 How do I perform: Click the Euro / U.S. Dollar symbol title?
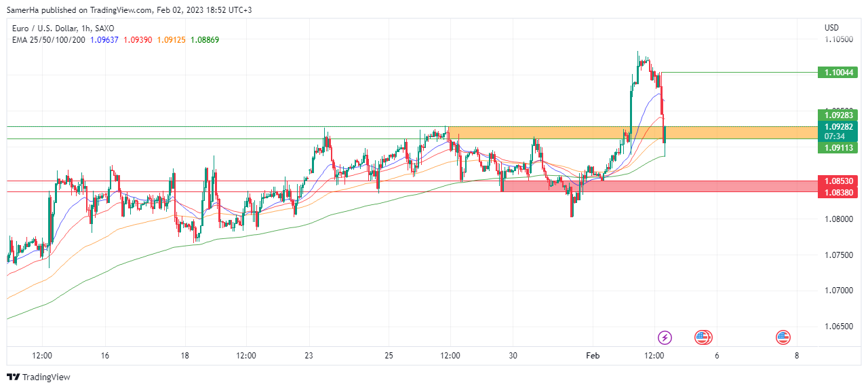pyautogui.click(x=64, y=29)
